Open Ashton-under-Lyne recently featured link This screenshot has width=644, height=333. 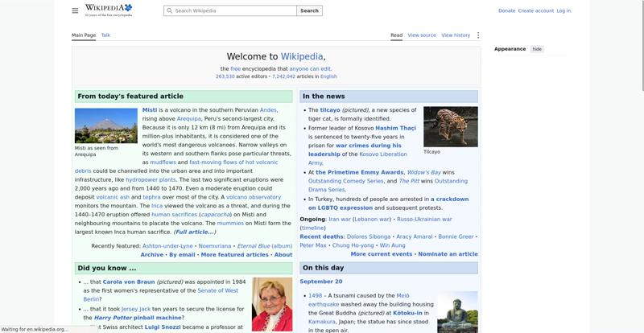(167, 246)
